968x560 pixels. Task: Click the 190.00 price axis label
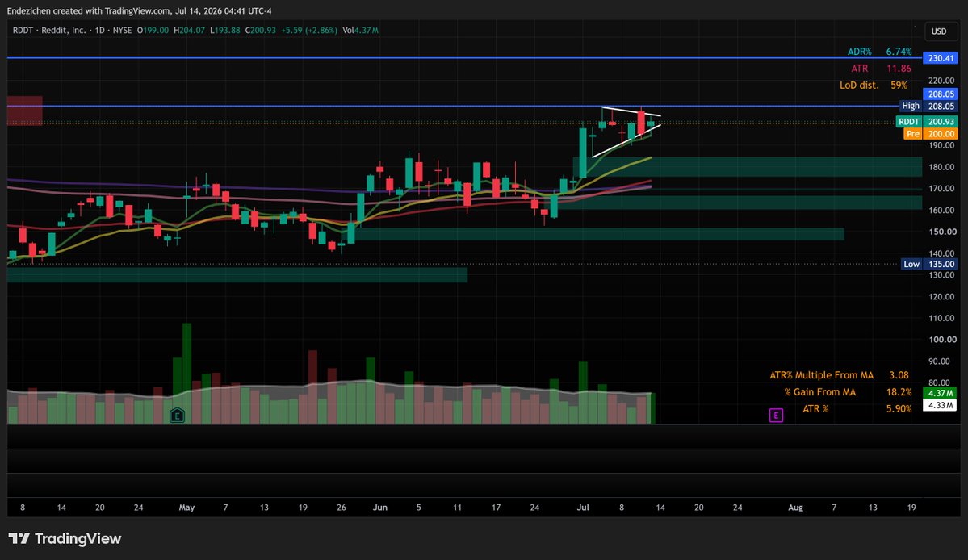click(942, 145)
